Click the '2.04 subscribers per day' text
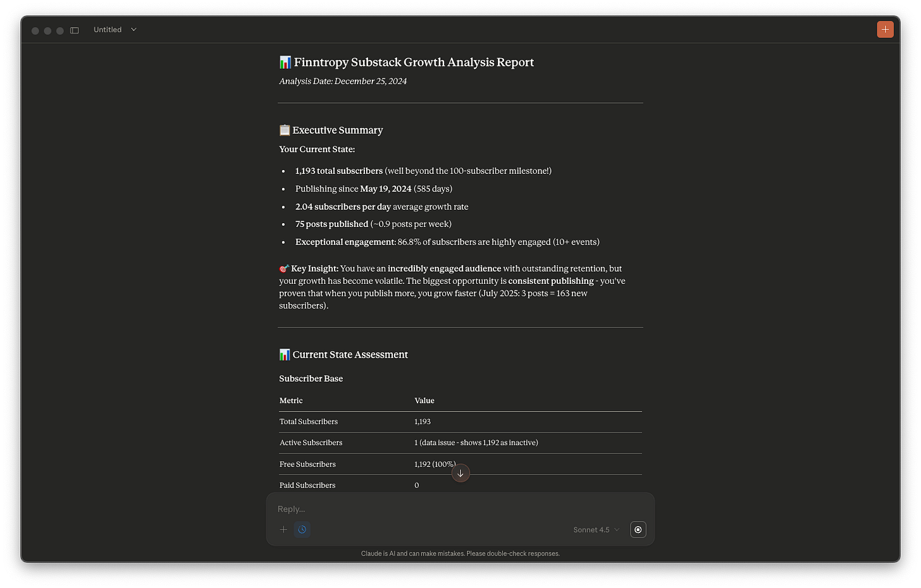Screen dimensions: 921x588 [343, 207]
